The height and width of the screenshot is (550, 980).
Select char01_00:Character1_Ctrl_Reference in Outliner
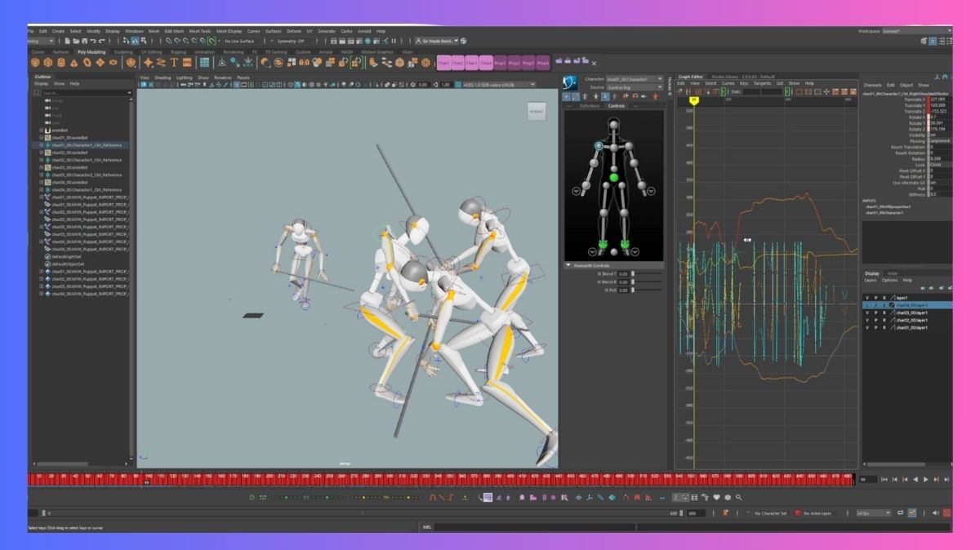tap(85, 145)
